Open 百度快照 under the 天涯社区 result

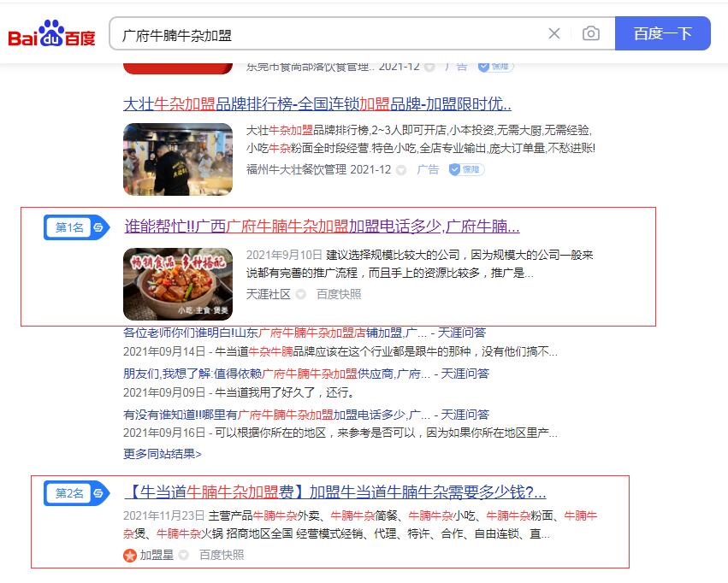(339, 294)
